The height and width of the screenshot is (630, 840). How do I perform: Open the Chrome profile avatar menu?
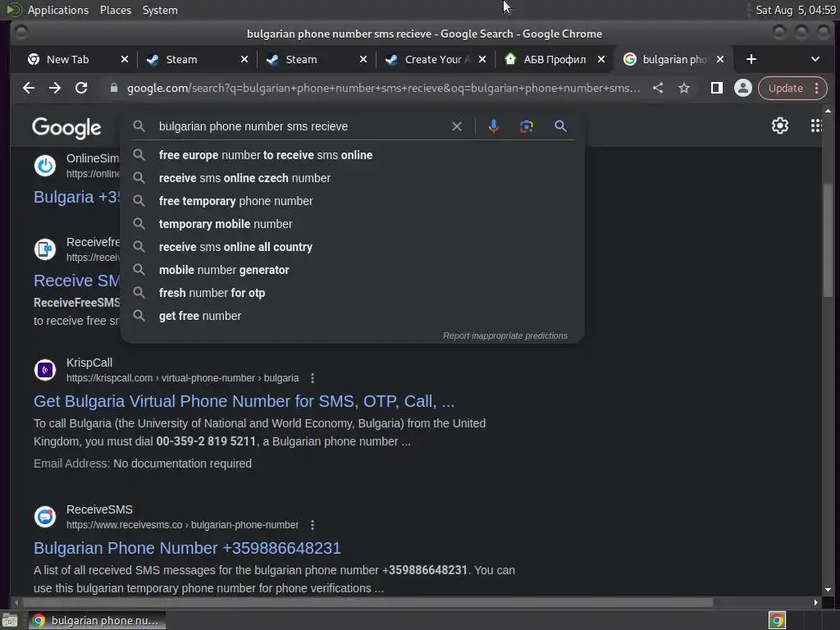pos(743,88)
